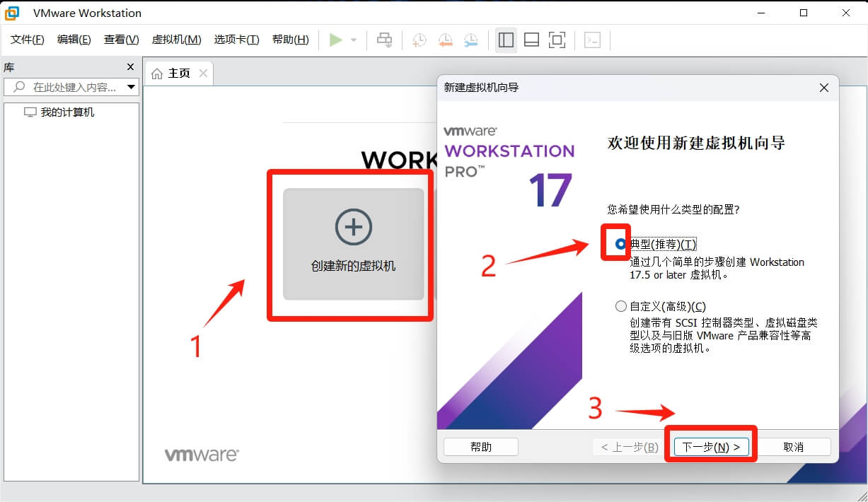The width and height of the screenshot is (868, 502).
Task: Toggle the library sidebar view icon
Action: click(x=506, y=40)
